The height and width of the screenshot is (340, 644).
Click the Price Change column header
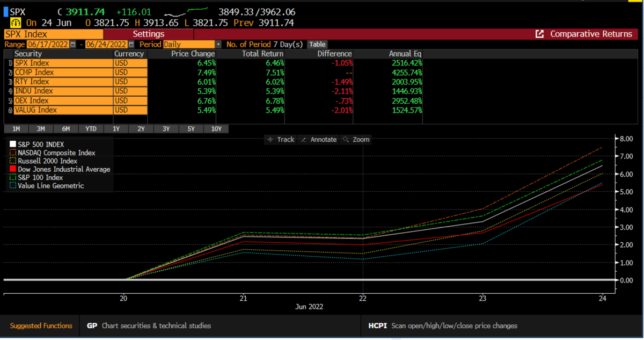click(x=193, y=54)
